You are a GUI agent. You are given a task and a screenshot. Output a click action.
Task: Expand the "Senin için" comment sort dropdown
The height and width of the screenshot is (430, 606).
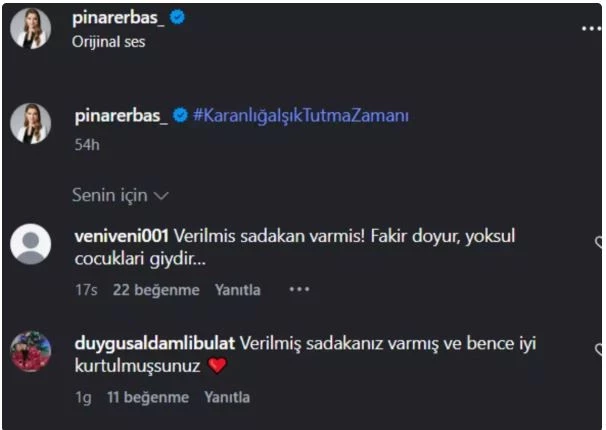120,195
